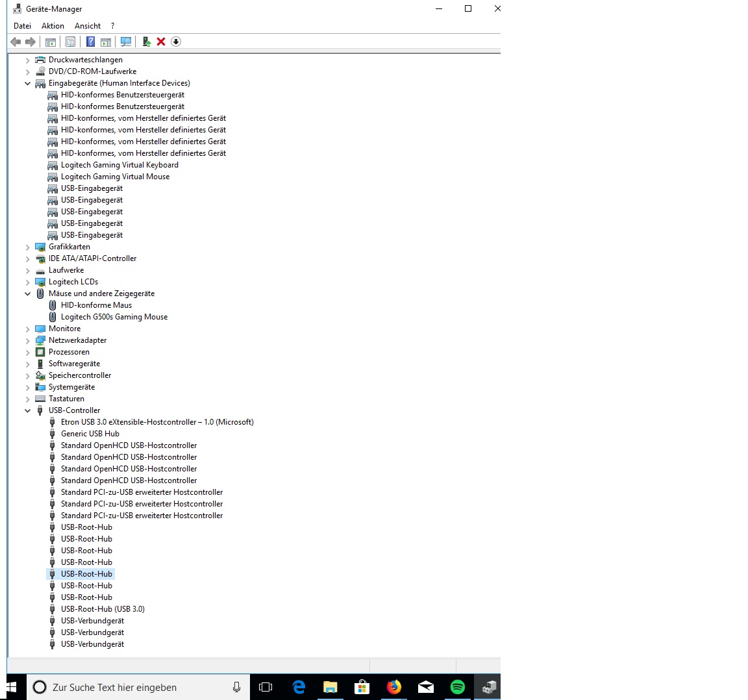The image size is (748, 700).
Task: Select the Softwaregeräte category
Action: (x=75, y=364)
